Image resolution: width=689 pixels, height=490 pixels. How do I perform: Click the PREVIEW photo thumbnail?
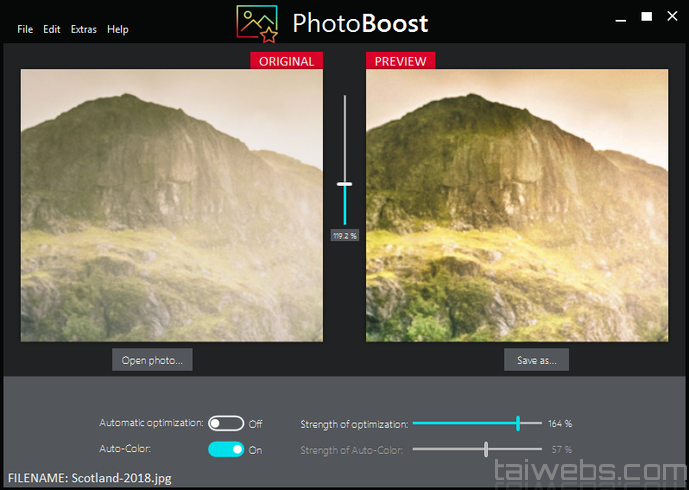[517, 205]
